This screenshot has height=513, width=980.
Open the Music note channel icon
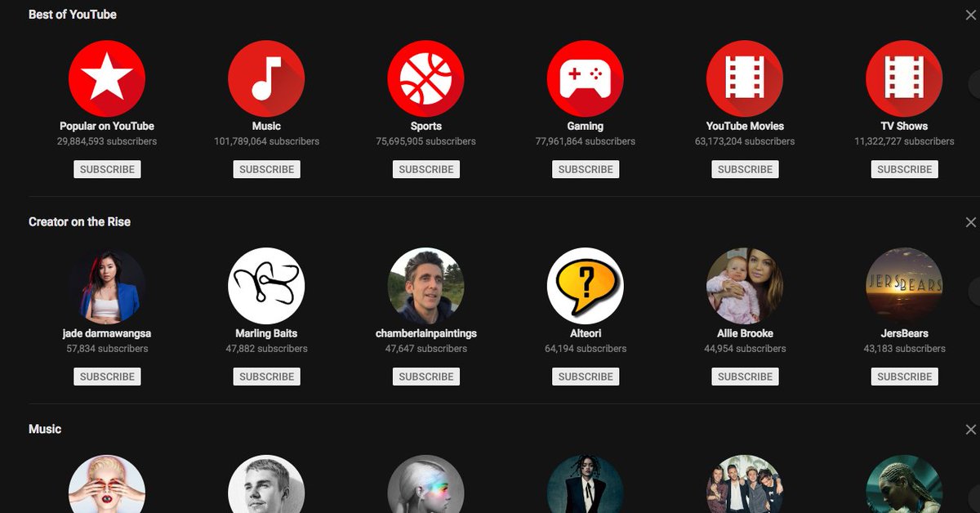(x=266, y=79)
